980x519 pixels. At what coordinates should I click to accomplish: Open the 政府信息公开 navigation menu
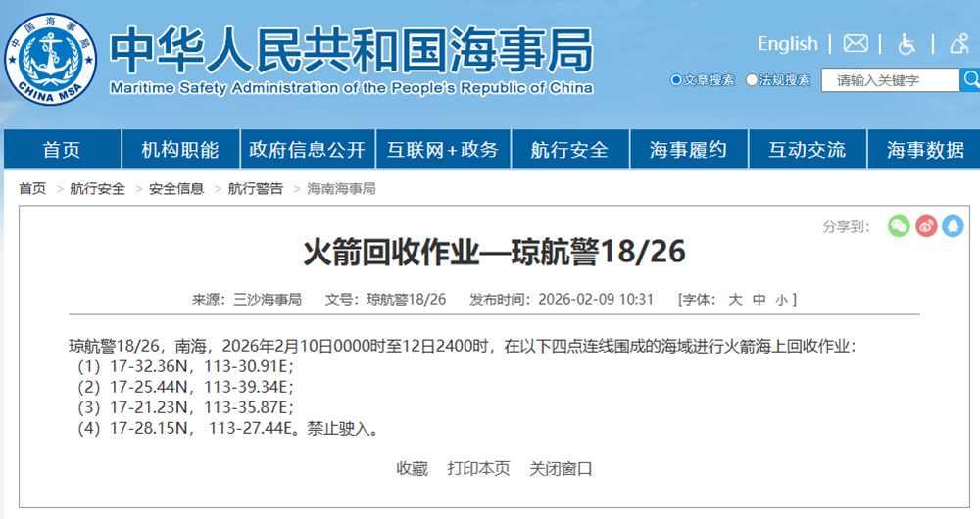click(307, 150)
